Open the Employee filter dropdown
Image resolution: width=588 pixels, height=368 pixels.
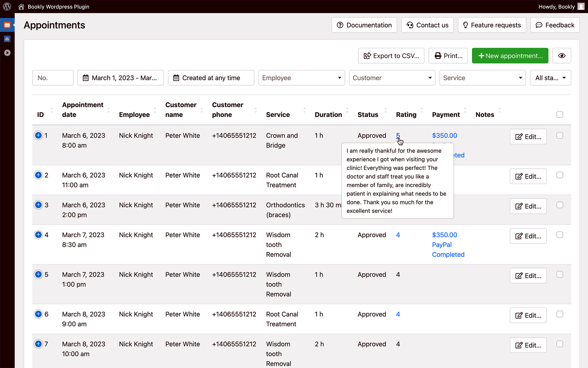tap(301, 78)
